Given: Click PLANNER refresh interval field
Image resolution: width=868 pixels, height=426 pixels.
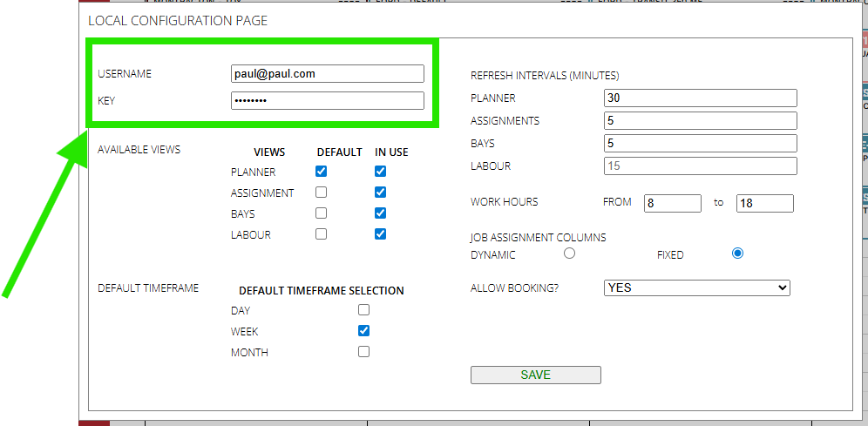Looking at the screenshot, I should pyautogui.click(x=701, y=98).
